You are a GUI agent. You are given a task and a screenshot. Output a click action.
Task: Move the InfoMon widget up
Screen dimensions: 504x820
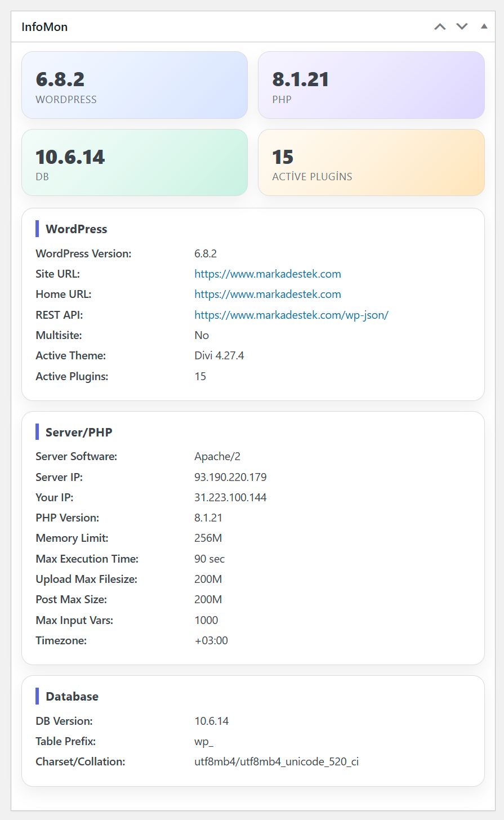coord(440,26)
